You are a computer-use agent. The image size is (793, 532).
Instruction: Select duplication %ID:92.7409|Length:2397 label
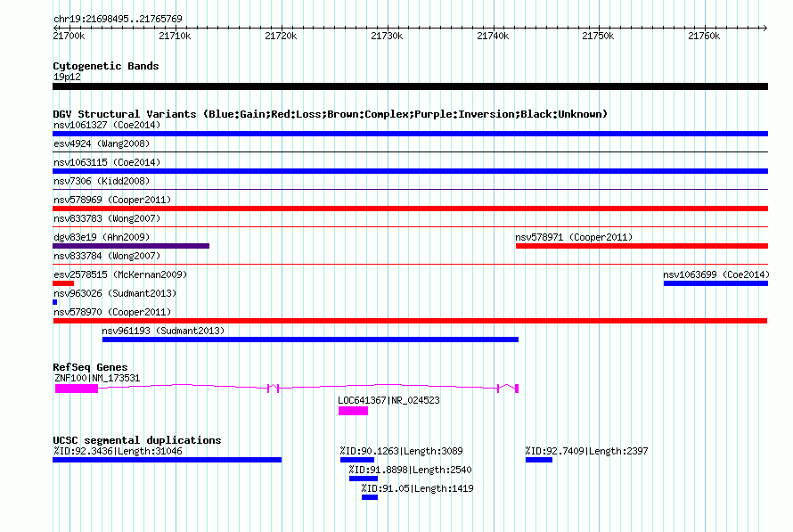pyautogui.click(x=586, y=451)
